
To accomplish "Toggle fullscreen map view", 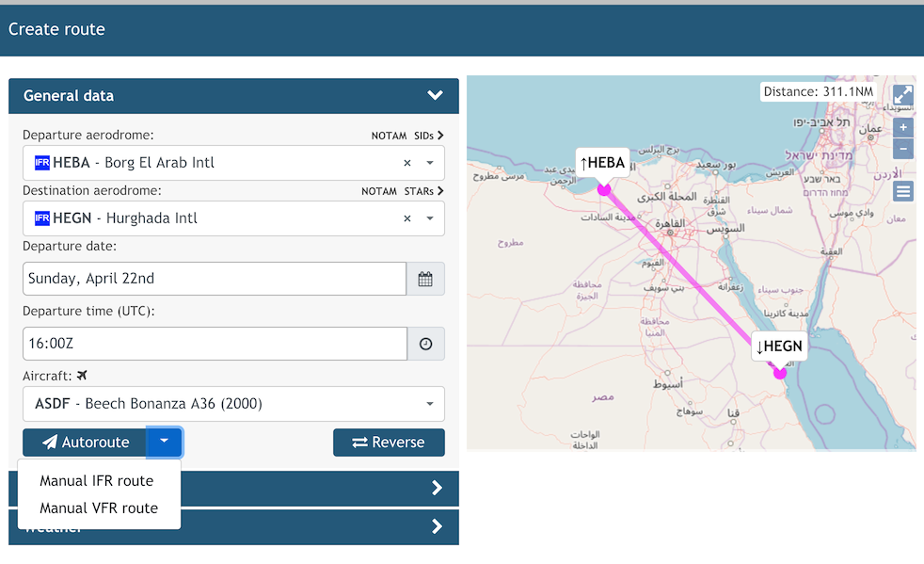I will (x=902, y=94).
